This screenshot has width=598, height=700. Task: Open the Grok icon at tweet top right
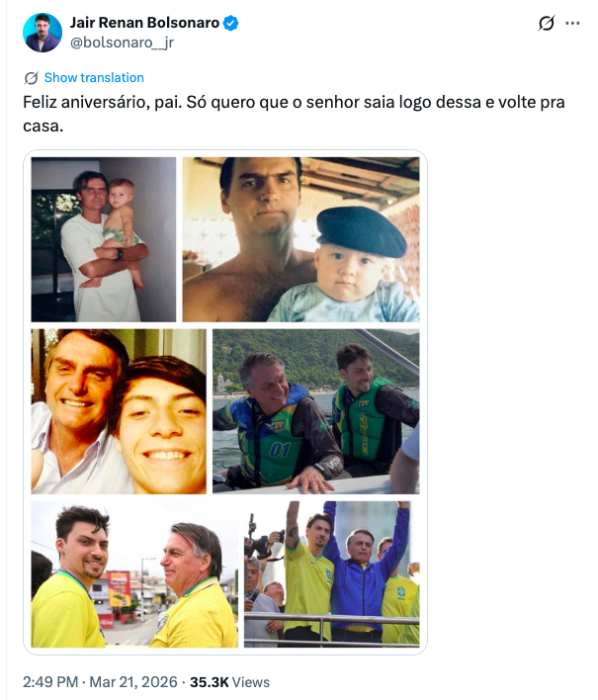click(x=547, y=23)
